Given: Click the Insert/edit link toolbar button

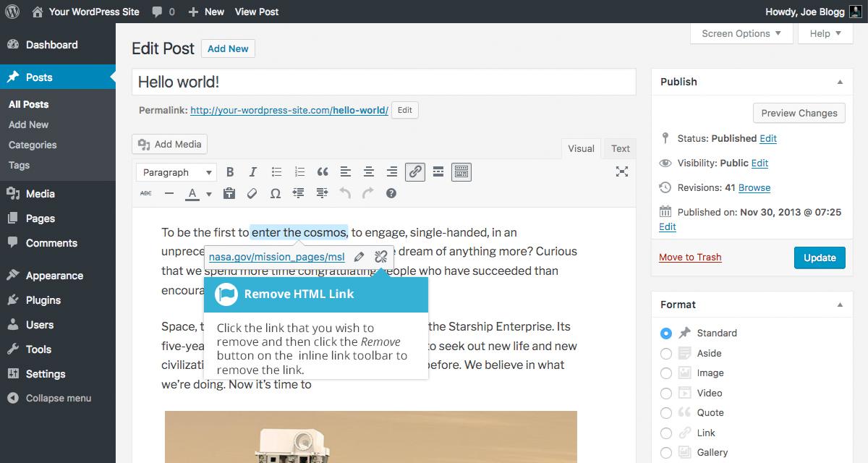Looking at the screenshot, I should pos(415,172).
